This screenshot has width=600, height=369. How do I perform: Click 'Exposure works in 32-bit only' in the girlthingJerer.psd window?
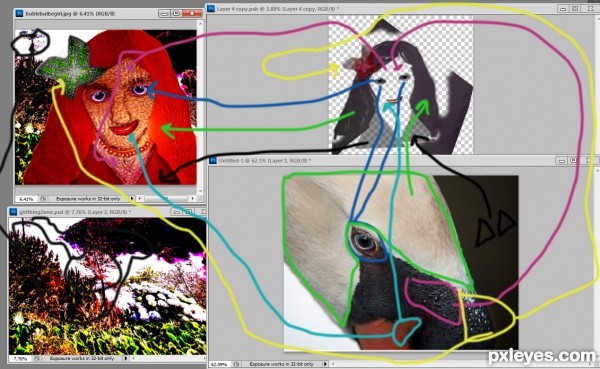tap(82, 359)
